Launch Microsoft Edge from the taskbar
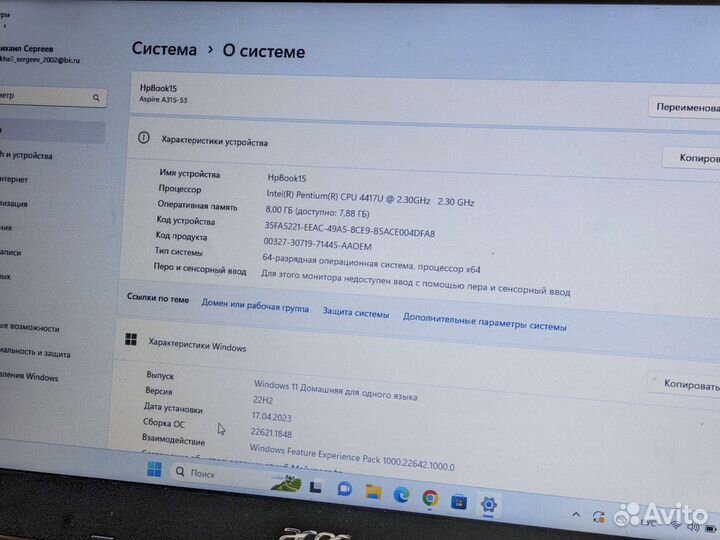 [402, 495]
